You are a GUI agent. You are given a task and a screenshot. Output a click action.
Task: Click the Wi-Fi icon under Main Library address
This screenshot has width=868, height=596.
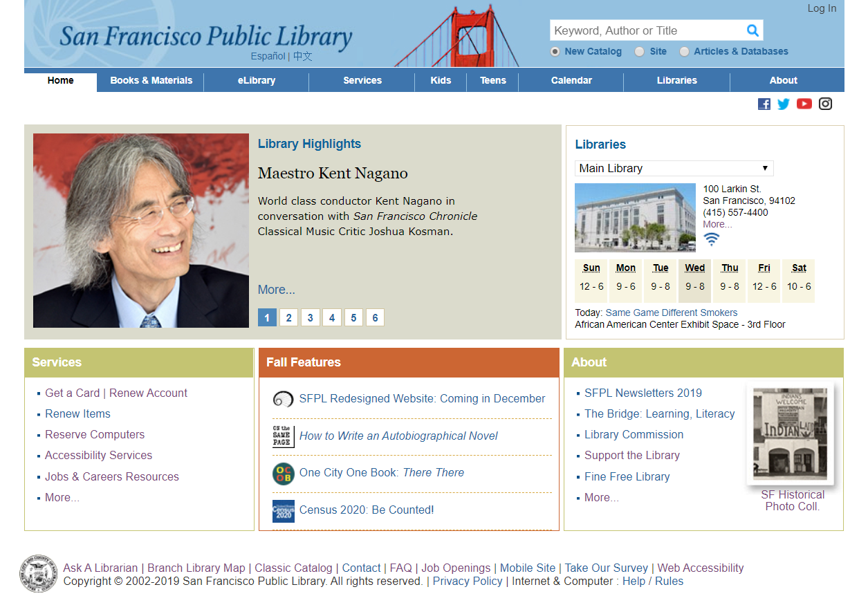(x=711, y=239)
